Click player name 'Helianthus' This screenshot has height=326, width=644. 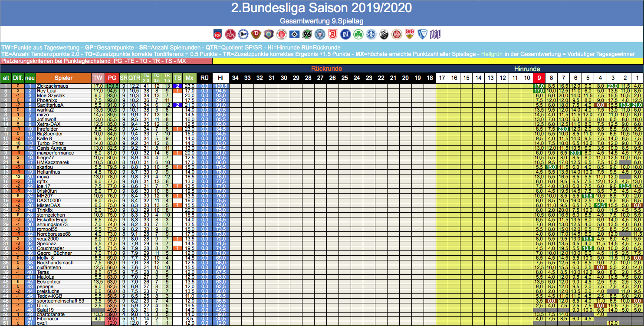pyautogui.click(x=49, y=172)
